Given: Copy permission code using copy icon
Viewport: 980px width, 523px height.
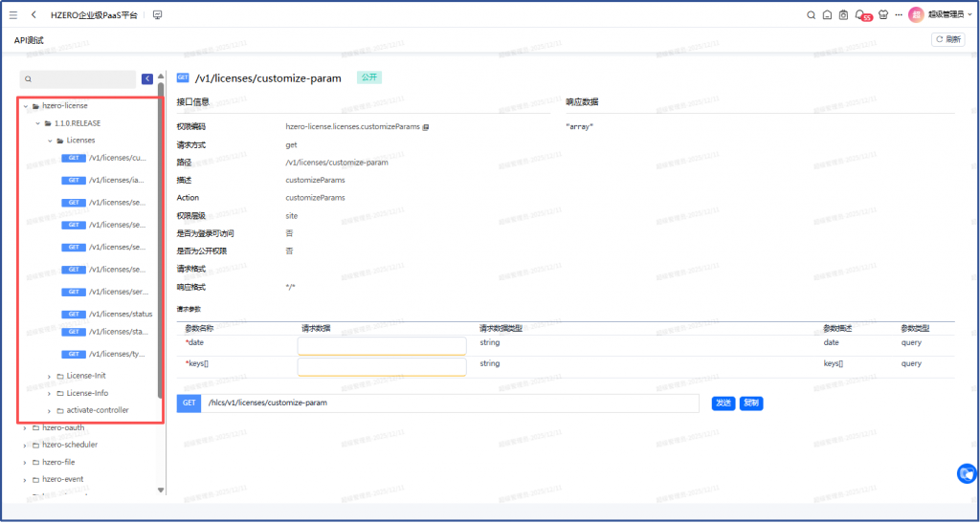Looking at the screenshot, I should coord(426,126).
